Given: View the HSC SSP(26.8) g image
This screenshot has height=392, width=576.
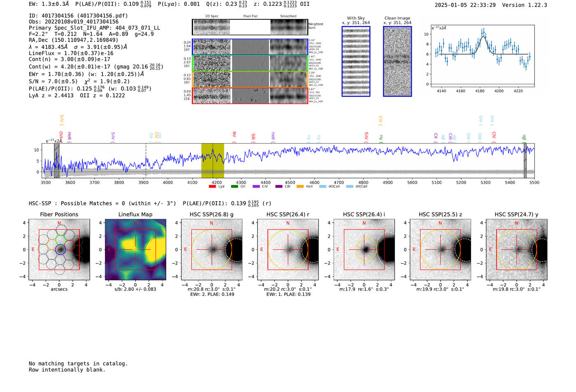Looking at the screenshot, I should point(212,250).
